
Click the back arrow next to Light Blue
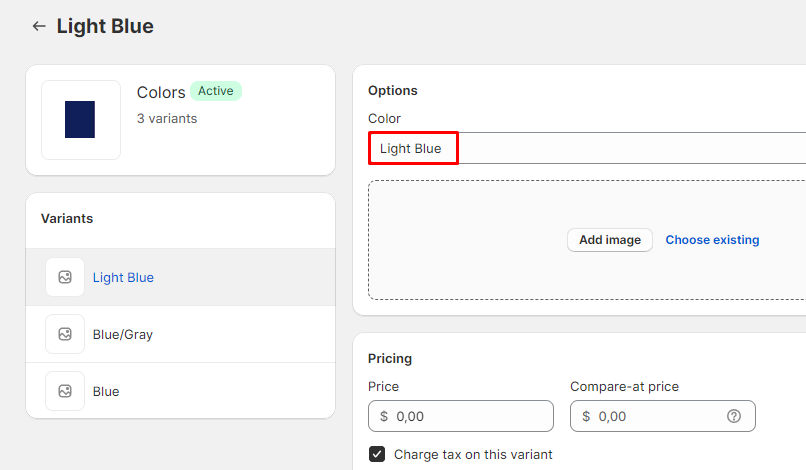pyautogui.click(x=39, y=26)
